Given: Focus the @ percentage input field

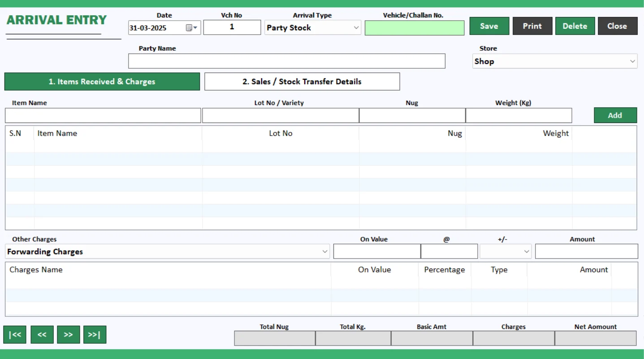Looking at the screenshot, I should pyautogui.click(x=449, y=251).
